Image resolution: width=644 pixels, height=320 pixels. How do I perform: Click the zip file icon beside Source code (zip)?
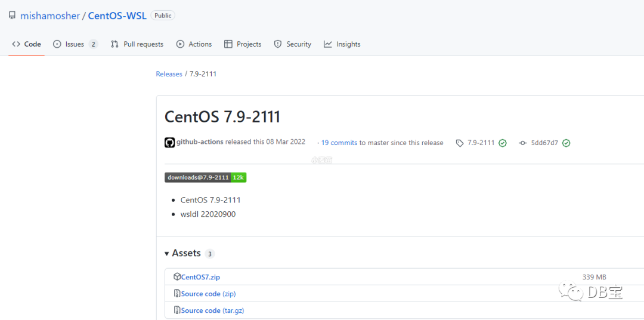(177, 293)
